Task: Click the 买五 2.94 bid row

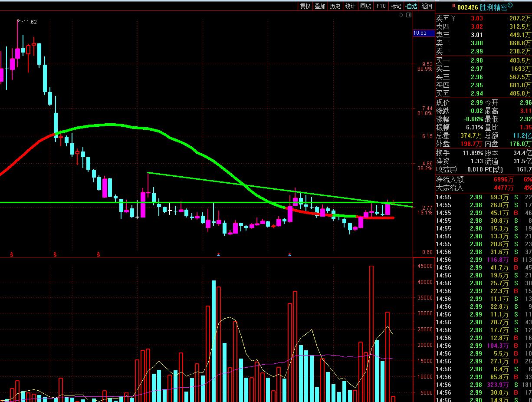Action: coord(483,93)
